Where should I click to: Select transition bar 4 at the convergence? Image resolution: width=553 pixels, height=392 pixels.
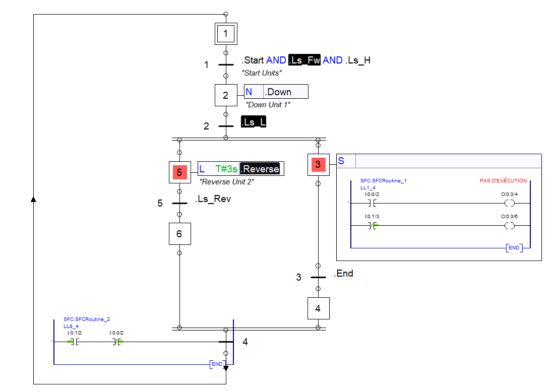coord(225,342)
